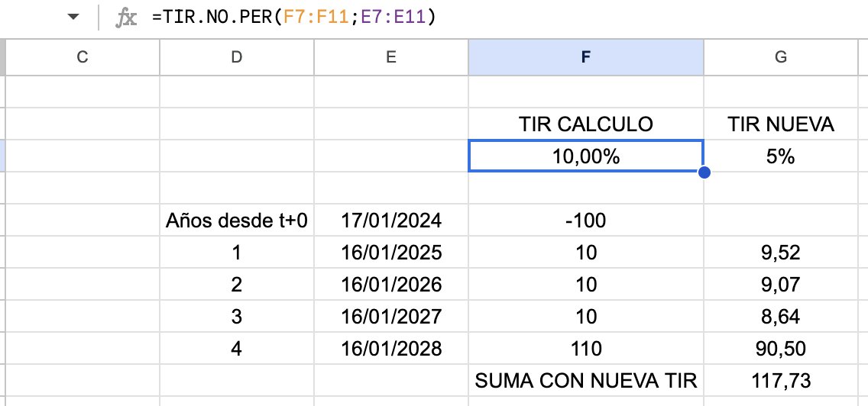The height and width of the screenshot is (406, 868).
Task: Select the 90,50 cell
Action: coord(781,349)
